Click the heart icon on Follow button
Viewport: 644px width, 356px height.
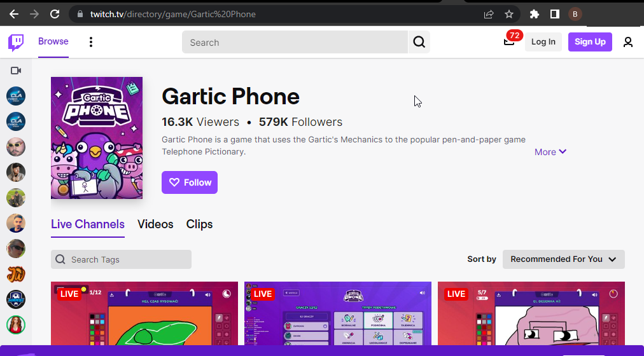click(174, 182)
